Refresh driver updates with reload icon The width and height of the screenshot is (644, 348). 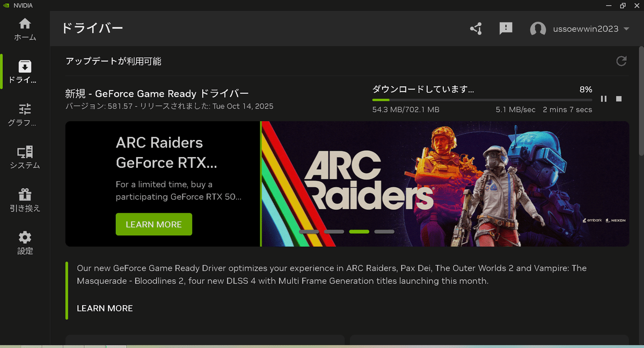click(621, 61)
